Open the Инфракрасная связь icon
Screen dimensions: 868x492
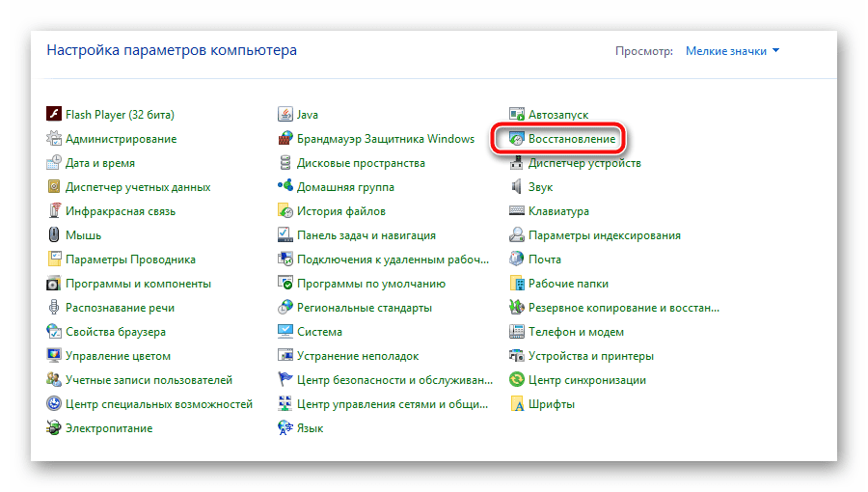tap(54, 211)
